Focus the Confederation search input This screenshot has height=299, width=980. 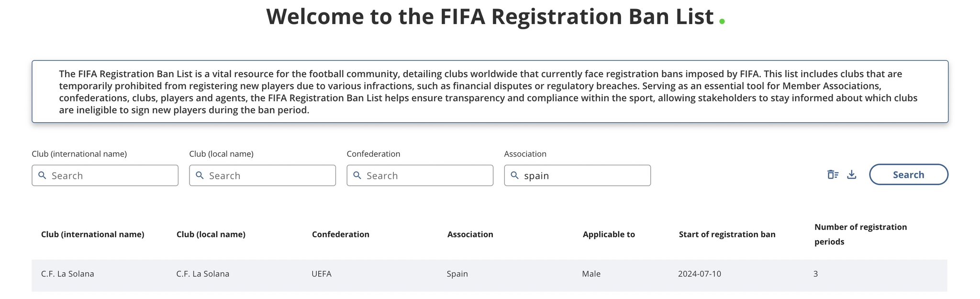pyautogui.click(x=420, y=175)
